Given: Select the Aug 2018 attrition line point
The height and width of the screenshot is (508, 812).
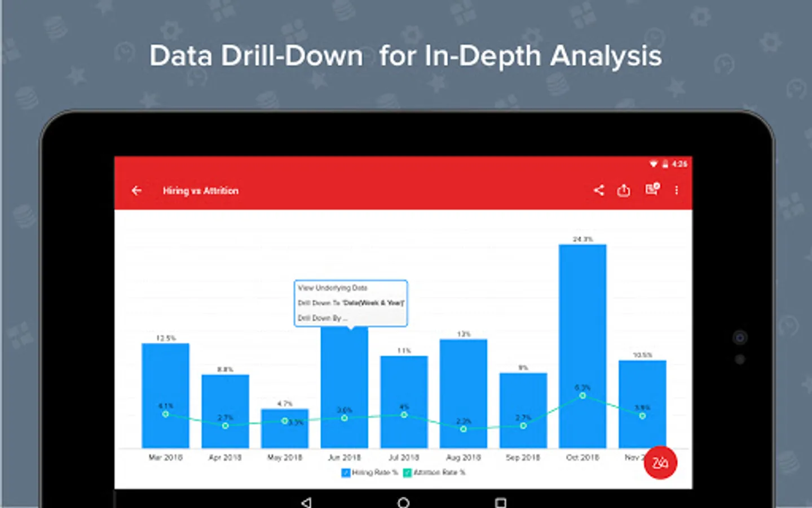Looking at the screenshot, I should tap(464, 429).
